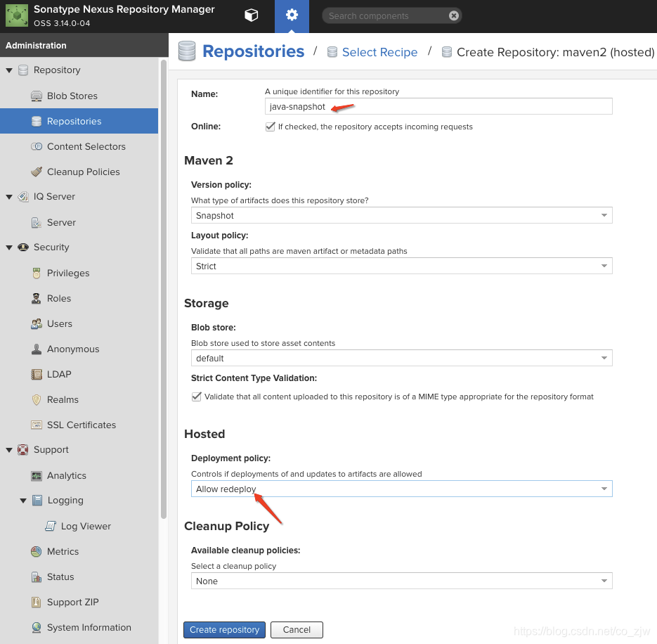Viewport: 657px width, 644px height.
Task: Collapse the IQ Server tree group
Action: click(9, 197)
